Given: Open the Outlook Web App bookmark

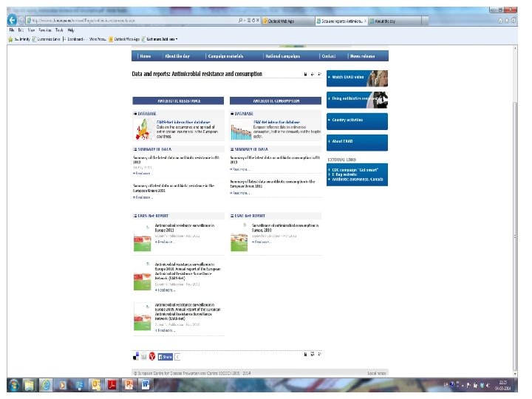Looking at the screenshot, I should click(x=124, y=39).
